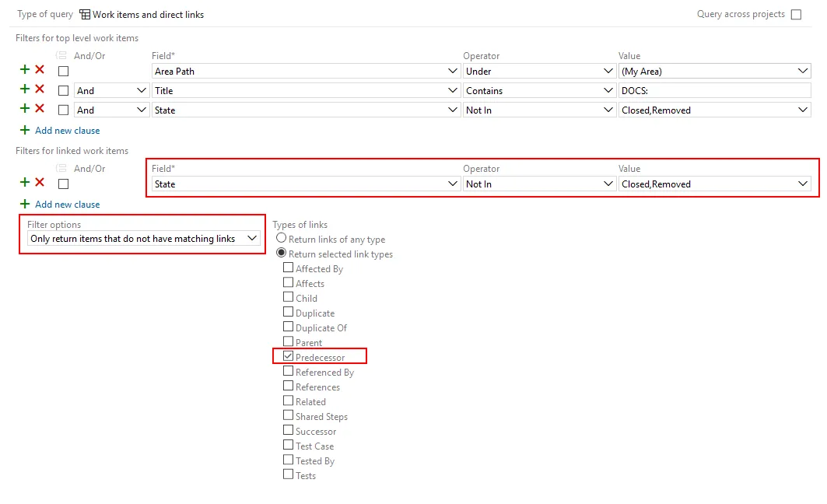
Task: Check the Affected By link type
Action: pos(288,268)
